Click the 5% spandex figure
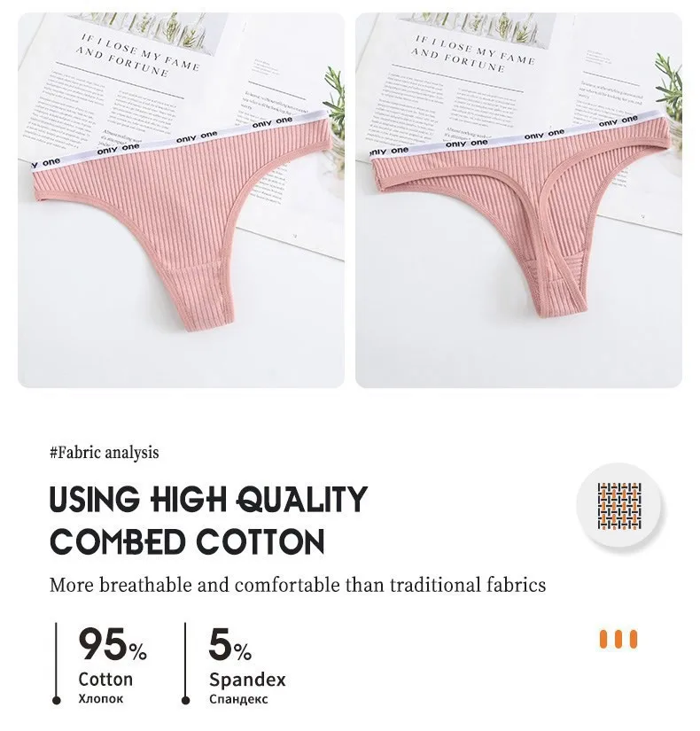The image size is (700, 731). (229, 644)
